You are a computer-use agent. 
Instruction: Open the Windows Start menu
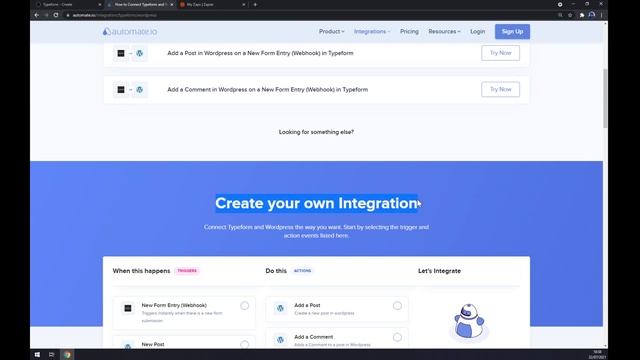pyautogui.click(x=37, y=355)
